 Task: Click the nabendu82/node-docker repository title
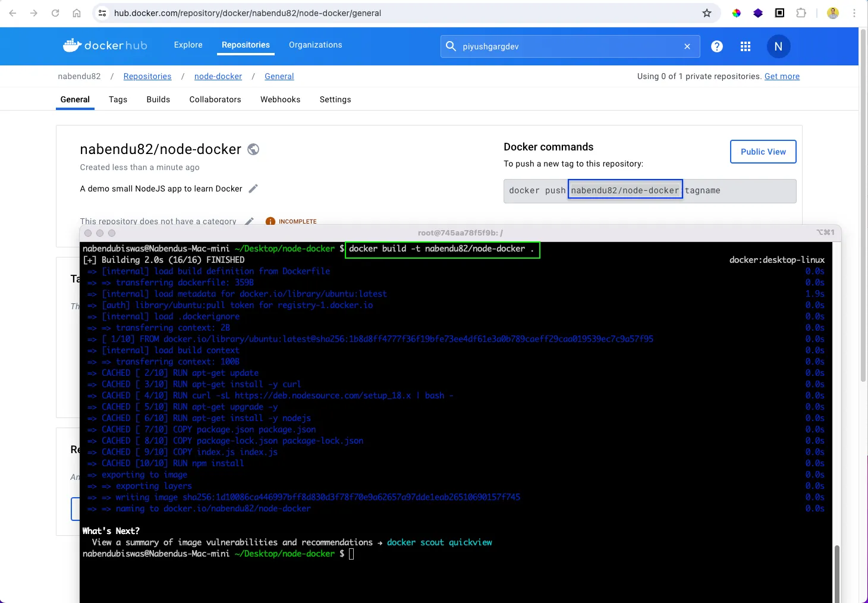[161, 149]
